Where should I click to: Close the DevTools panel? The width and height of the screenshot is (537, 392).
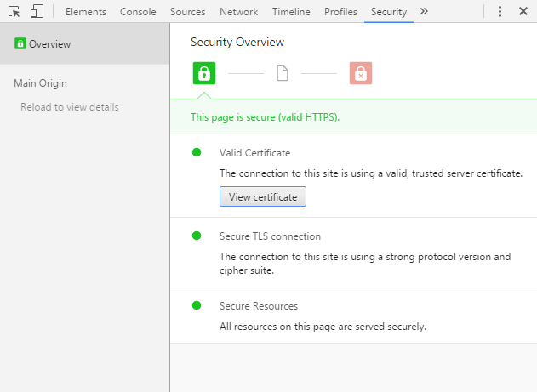coord(523,11)
